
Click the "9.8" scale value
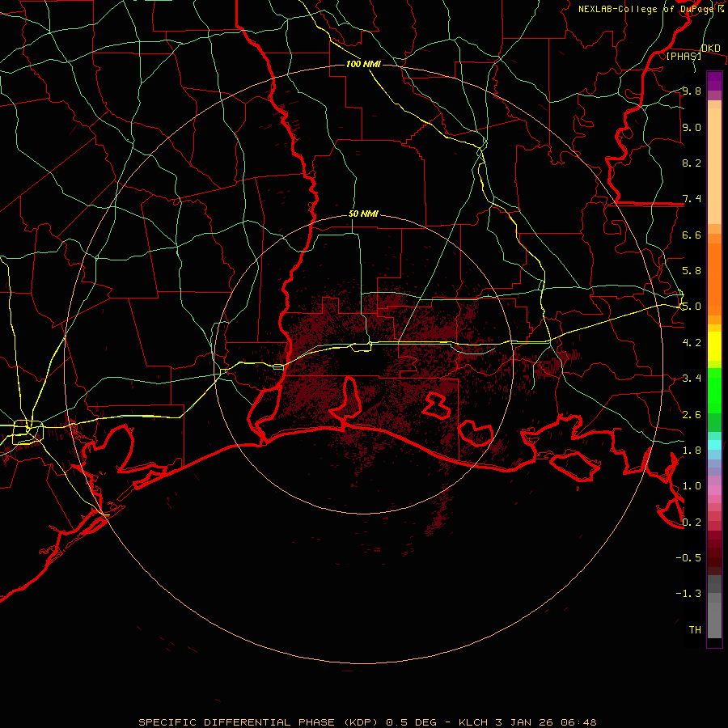(x=692, y=91)
